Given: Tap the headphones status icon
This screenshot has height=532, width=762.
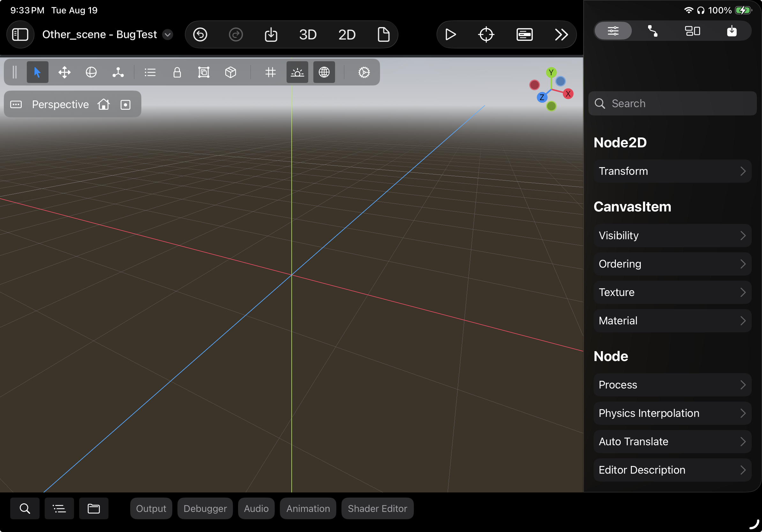Looking at the screenshot, I should click(701, 10).
